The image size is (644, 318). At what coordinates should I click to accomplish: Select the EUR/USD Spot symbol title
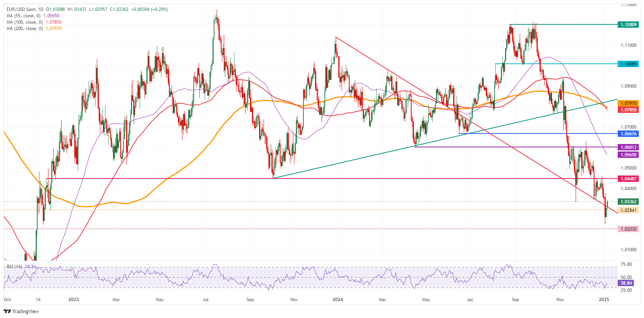[25, 9]
